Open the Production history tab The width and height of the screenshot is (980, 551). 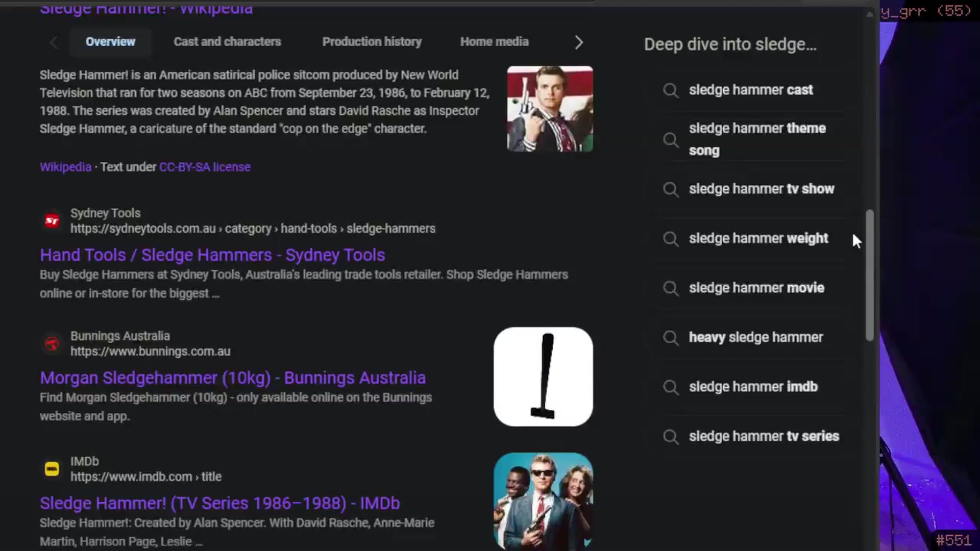pos(372,42)
